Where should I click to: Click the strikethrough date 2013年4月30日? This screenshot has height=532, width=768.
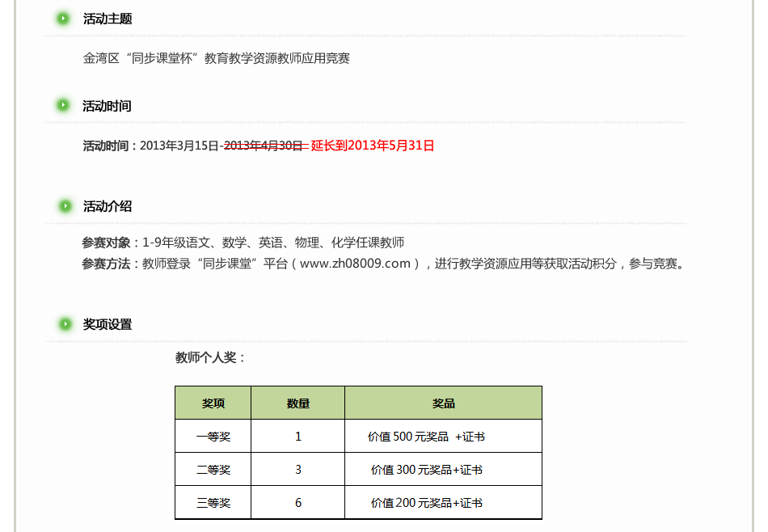pos(263,146)
